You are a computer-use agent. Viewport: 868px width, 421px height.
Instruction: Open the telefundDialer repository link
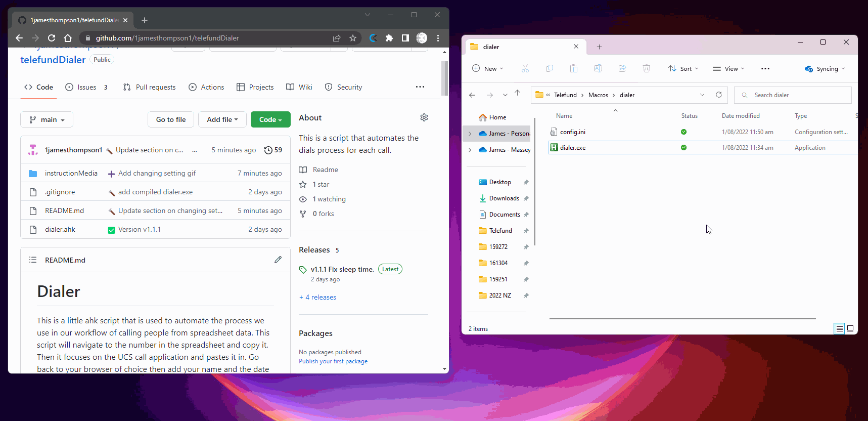point(53,60)
